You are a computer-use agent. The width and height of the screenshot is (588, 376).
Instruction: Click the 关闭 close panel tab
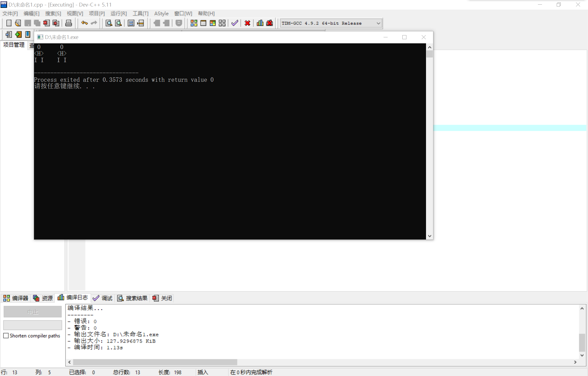(162, 298)
